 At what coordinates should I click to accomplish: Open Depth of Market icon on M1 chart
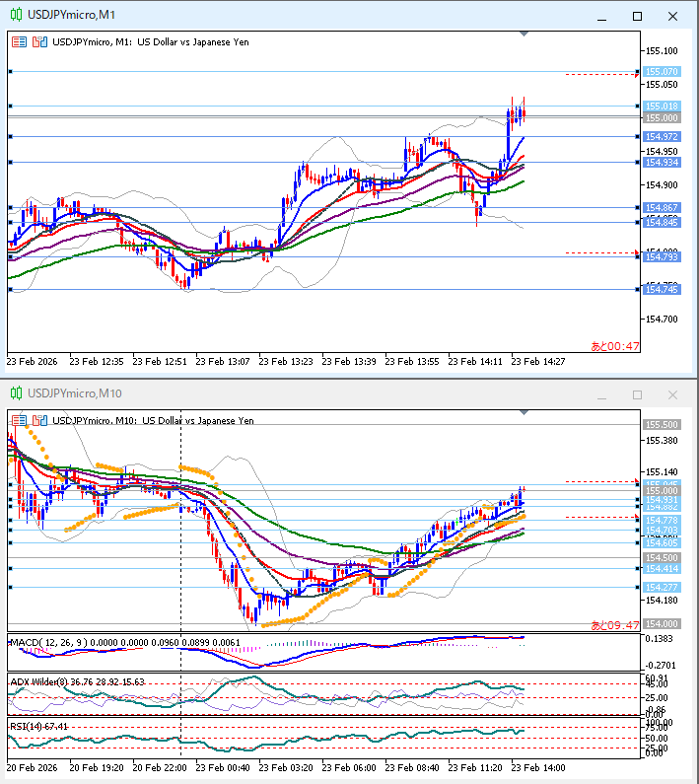coord(39,42)
